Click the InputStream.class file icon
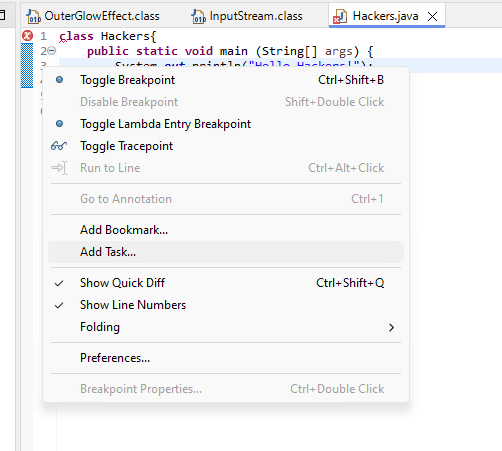 coord(198,16)
